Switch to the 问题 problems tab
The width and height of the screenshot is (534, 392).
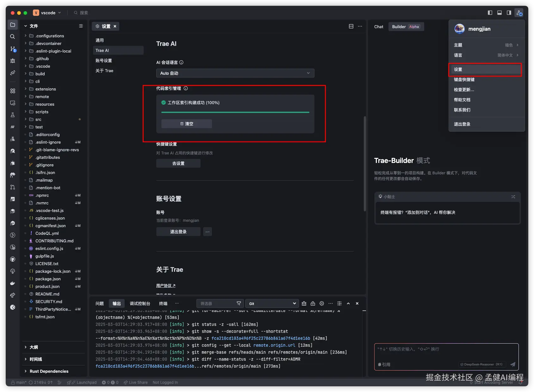coord(100,303)
